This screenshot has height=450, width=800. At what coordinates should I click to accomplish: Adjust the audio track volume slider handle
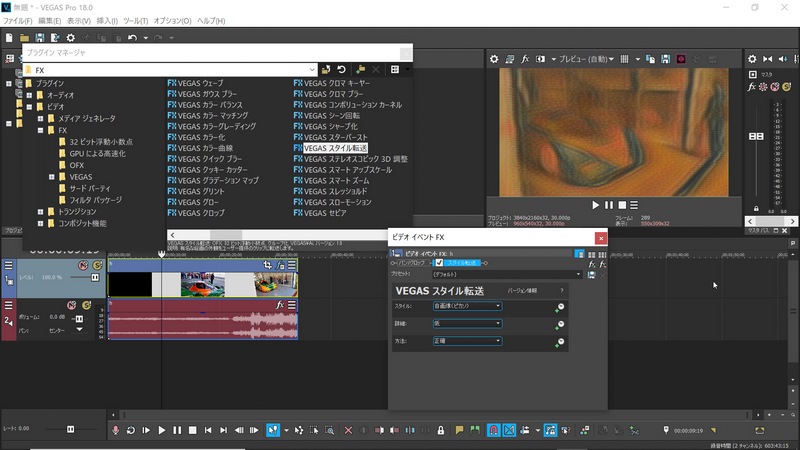(79, 319)
